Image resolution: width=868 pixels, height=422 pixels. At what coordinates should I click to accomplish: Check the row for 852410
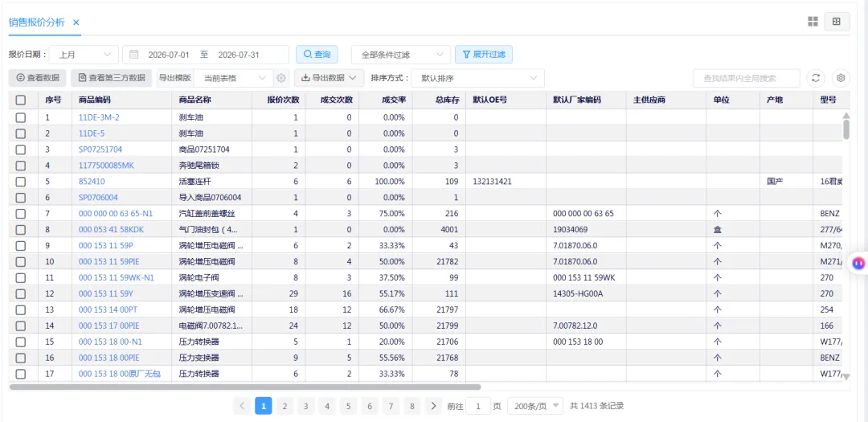click(x=20, y=182)
